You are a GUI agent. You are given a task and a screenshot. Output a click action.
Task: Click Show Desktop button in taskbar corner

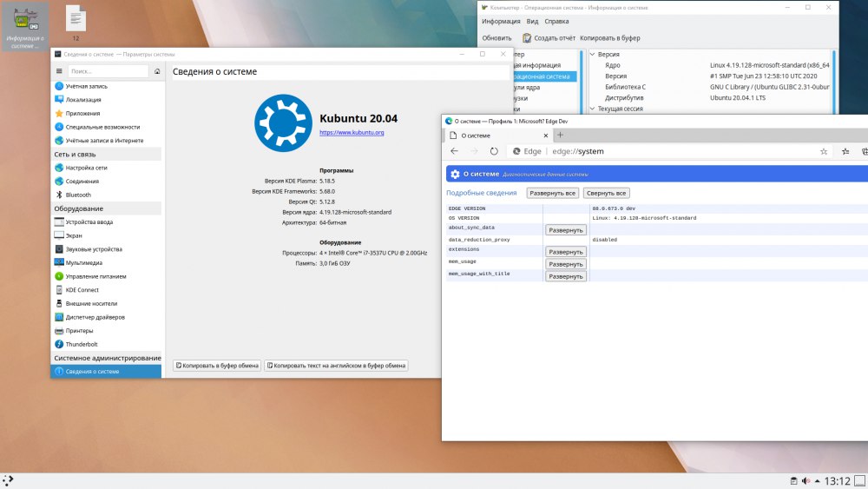[859, 480]
